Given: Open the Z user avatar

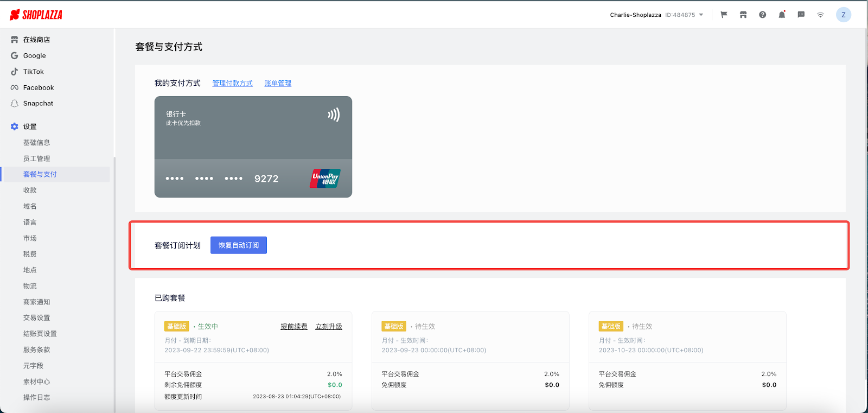Looking at the screenshot, I should [844, 15].
